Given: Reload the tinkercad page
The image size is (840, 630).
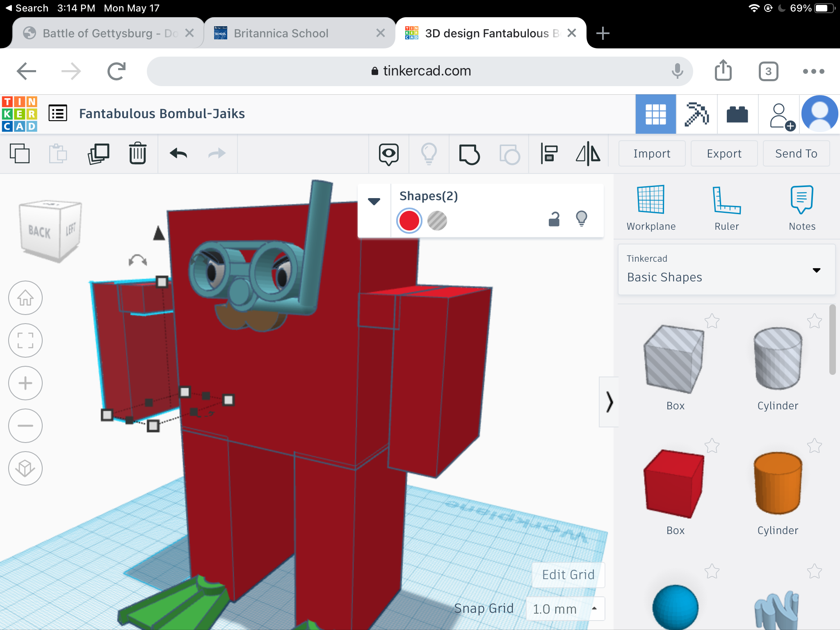Looking at the screenshot, I should click(116, 71).
